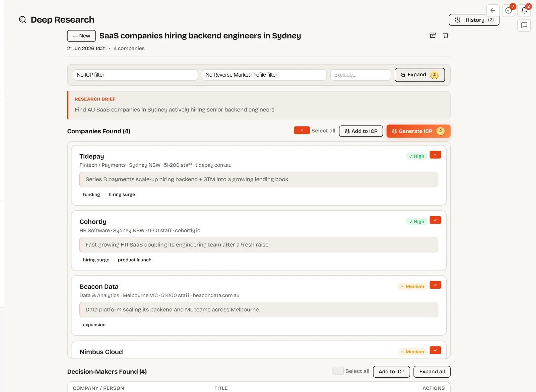The height and width of the screenshot is (392, 536).
Task: Click Cohortly's High confidence badge
Action: (x=416, y=222)
